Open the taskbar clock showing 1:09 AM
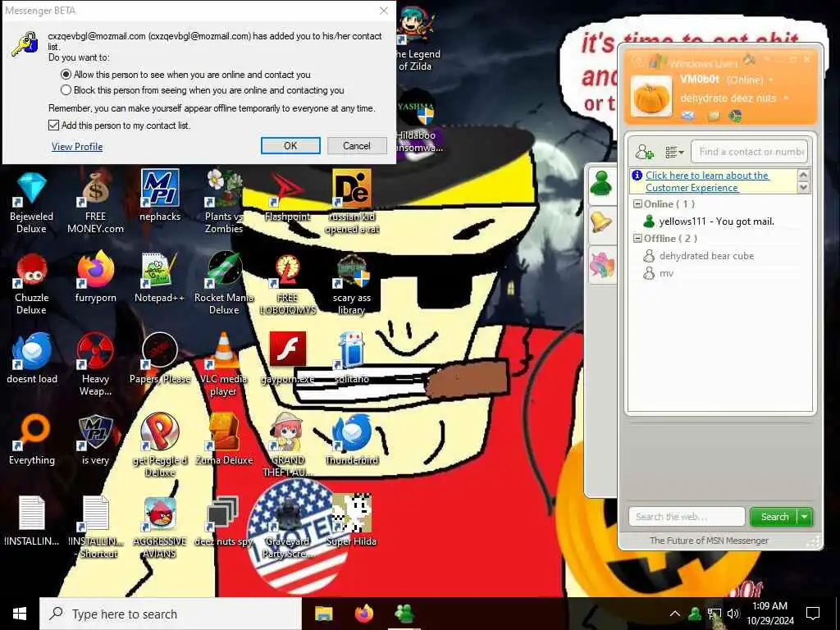Screen dimensions: 840x630 [x=769, y=614]
